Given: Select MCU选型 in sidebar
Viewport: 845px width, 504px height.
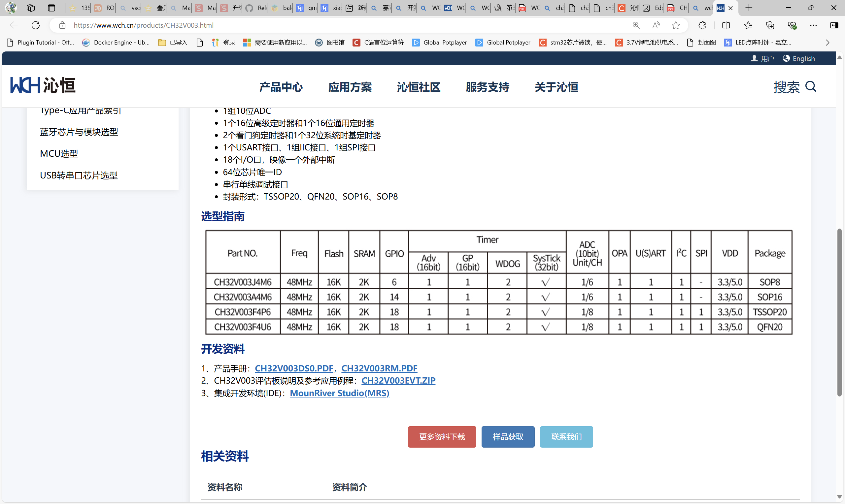Looking at the screenshot, I should (59, 153).
